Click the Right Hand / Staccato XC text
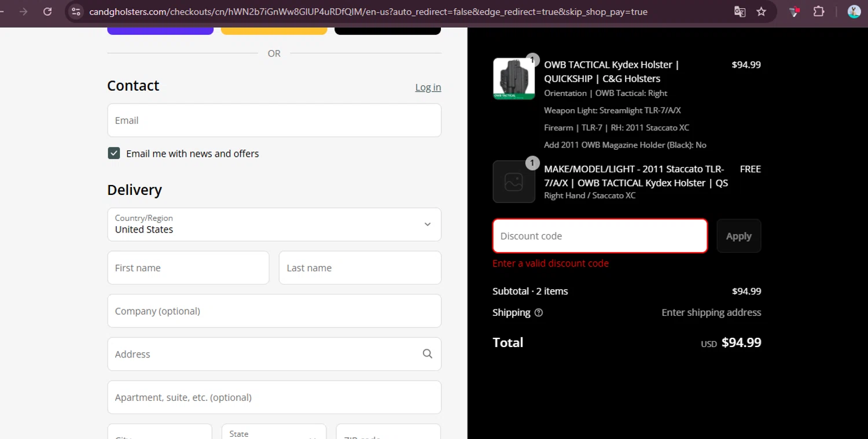 pyautogui.click(x=590, y=195)
